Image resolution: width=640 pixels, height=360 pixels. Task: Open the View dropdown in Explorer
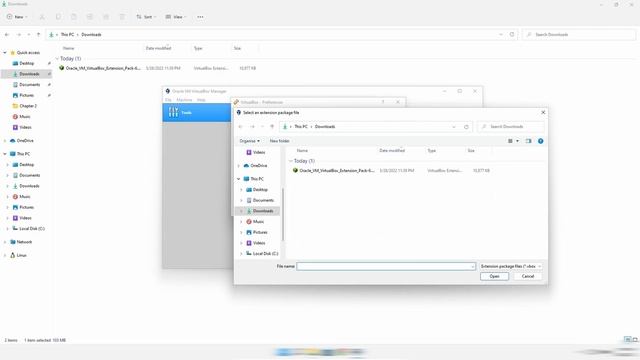176,17
